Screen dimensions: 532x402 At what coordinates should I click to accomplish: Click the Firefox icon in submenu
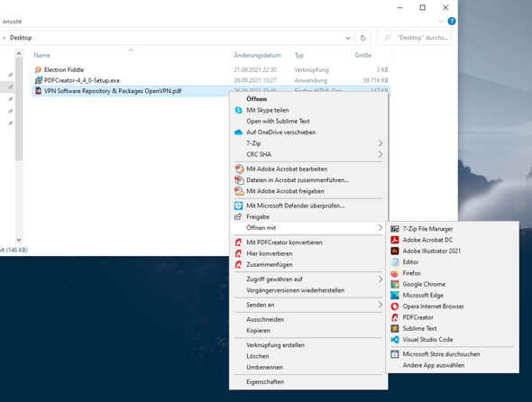tap(395, 273)
